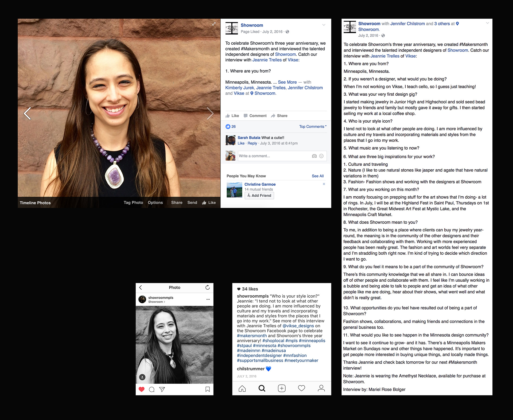
Task: Open Christine Garmoe's profile link
Action: [x=260, y=184]
